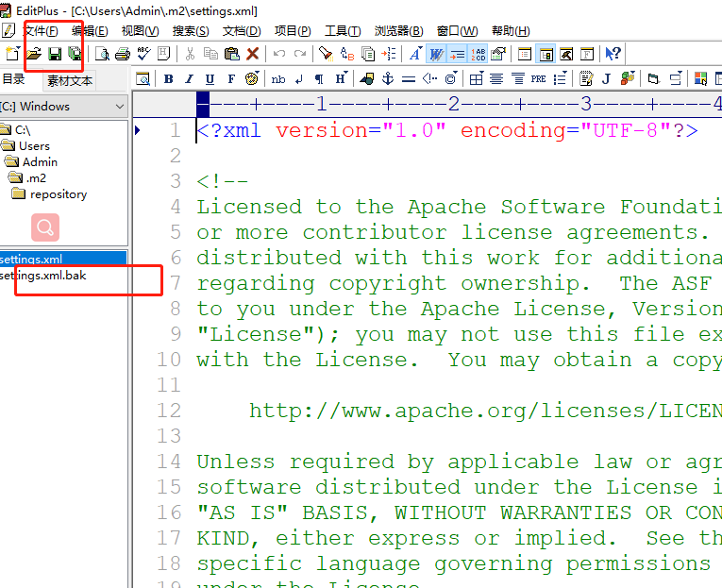Image resolution: width=722 pixels, height=588 pixels.
Task: Open the Table insert dropdown icon
Action: tap(477, 78)
